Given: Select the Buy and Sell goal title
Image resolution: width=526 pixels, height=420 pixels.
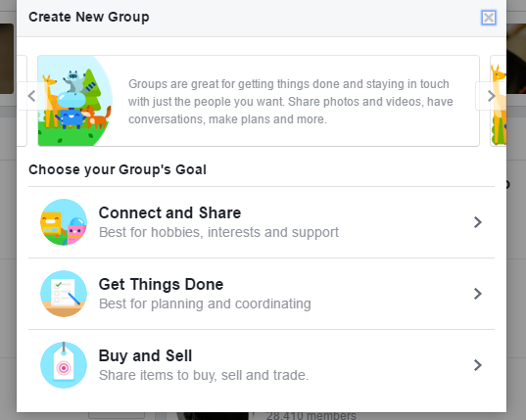Looking at the screenshot, I should pyautogui.click(x=145, y=356).
